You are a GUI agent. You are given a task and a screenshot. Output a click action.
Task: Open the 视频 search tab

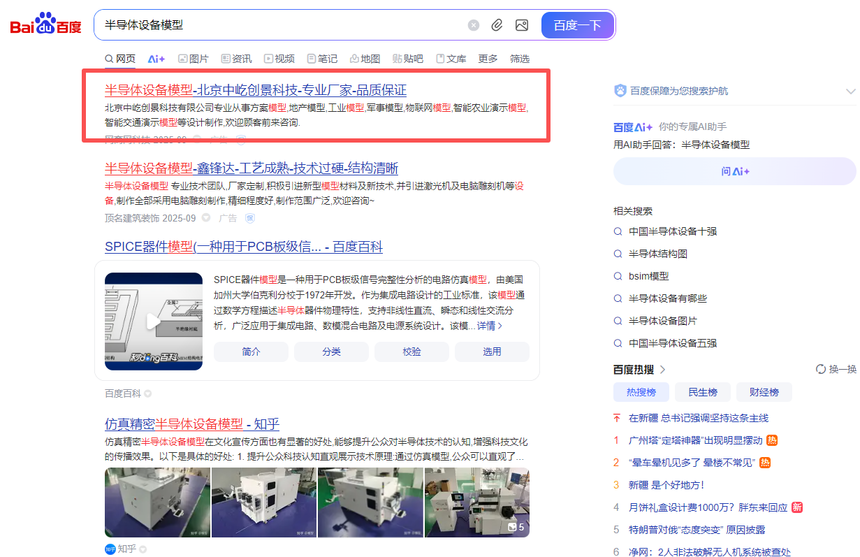tap(278, 59)
